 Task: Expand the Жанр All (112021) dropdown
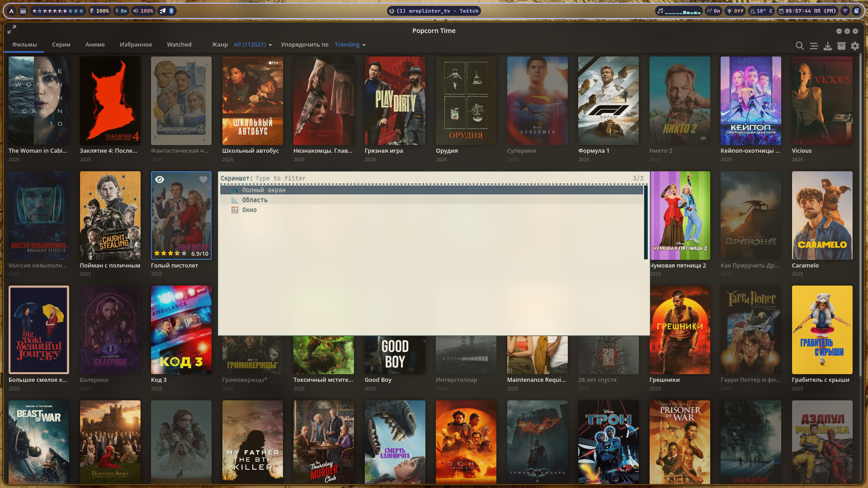[253, 45]
